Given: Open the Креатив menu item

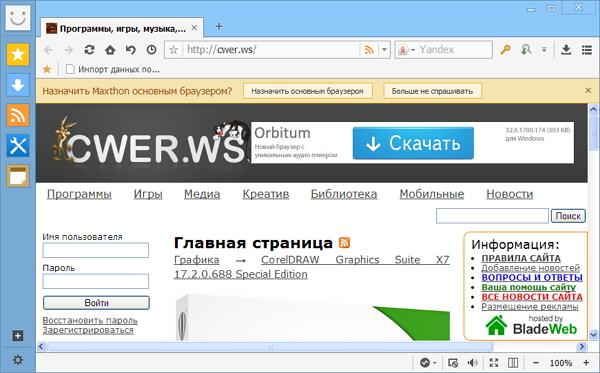Looking at the screenshot, I should [266, 194].
